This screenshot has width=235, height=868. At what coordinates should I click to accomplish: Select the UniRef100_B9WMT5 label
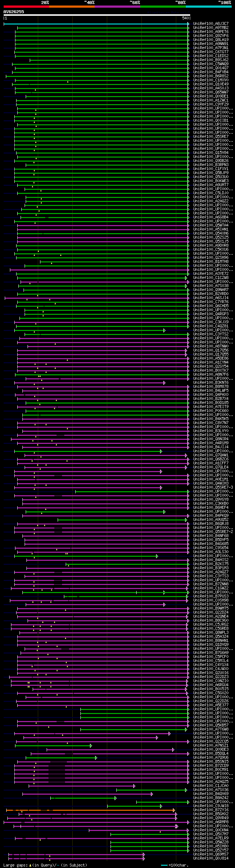click(211, 608)
